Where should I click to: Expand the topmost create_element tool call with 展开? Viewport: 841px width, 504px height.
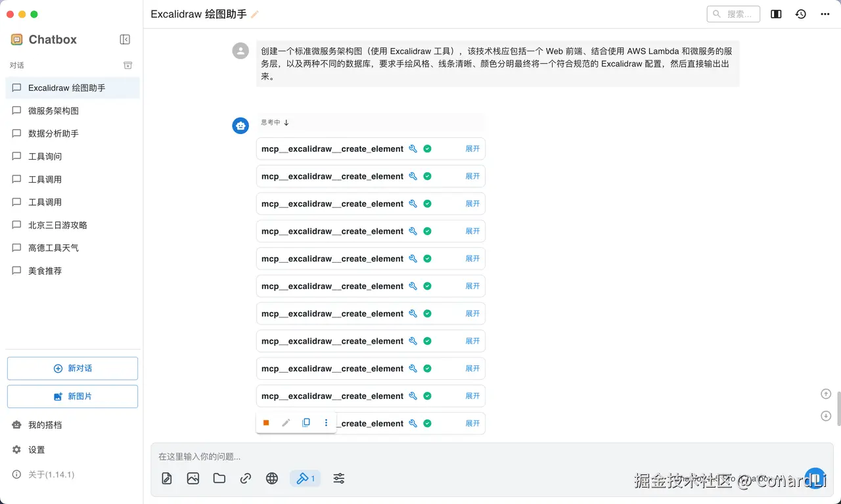(473, 149)
